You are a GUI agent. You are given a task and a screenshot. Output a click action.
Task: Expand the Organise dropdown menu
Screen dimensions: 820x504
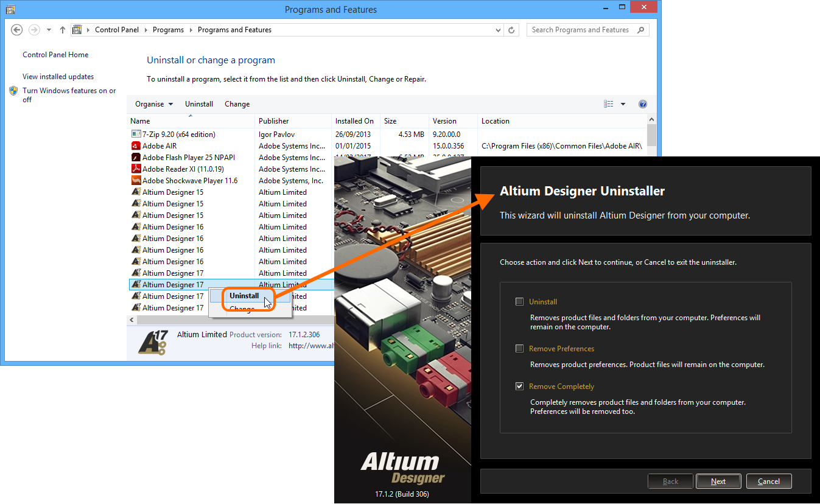(x=154, y=104)
